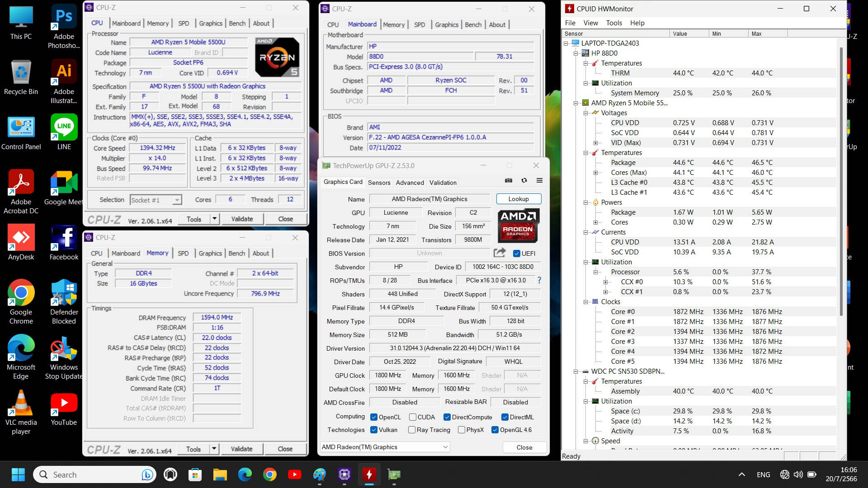Viewport: 868px width, 488px height.
Task: Open the AnyDesk desktop icon
Action: [21, 243]
